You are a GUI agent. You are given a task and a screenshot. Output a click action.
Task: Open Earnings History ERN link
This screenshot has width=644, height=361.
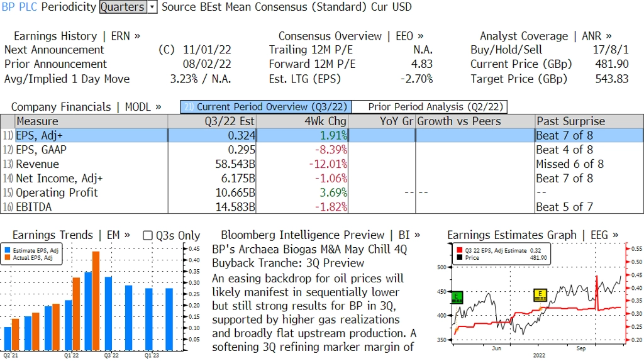point(77,36)
